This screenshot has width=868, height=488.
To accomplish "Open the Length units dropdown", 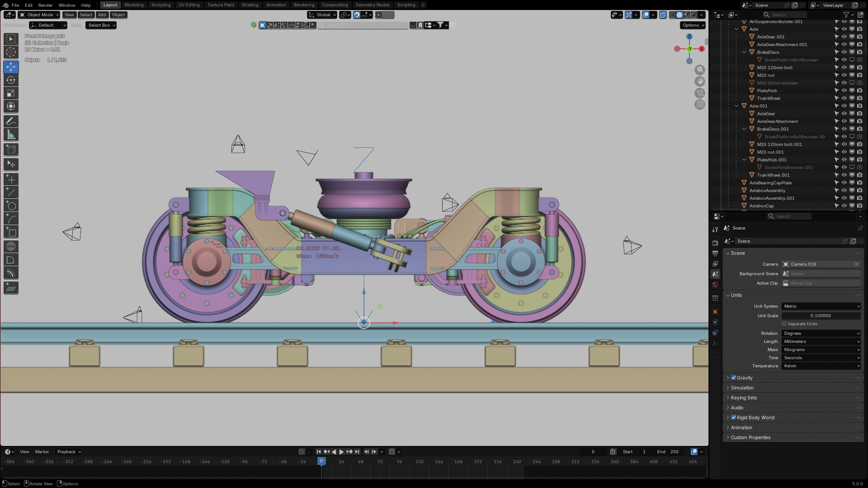I will pyautogui.click(x=821, y=342).
